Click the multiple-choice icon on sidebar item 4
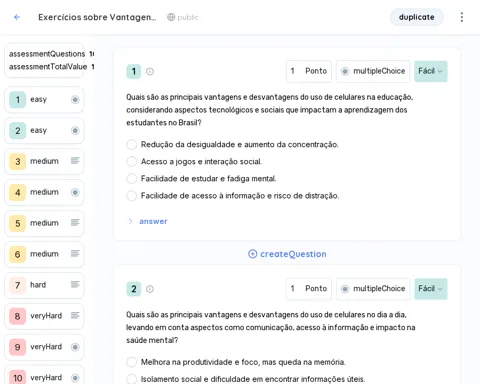Screen dimensions: 480x384 point(75,192)
